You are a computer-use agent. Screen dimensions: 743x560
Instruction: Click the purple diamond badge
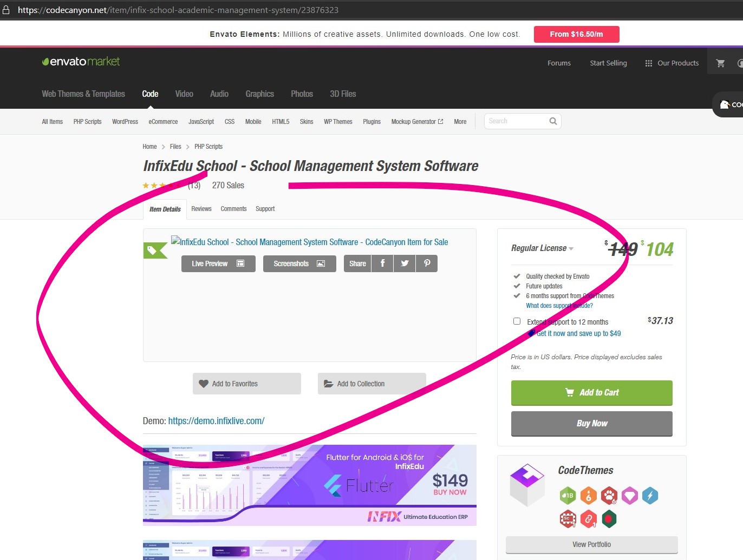tap(630, 495)
